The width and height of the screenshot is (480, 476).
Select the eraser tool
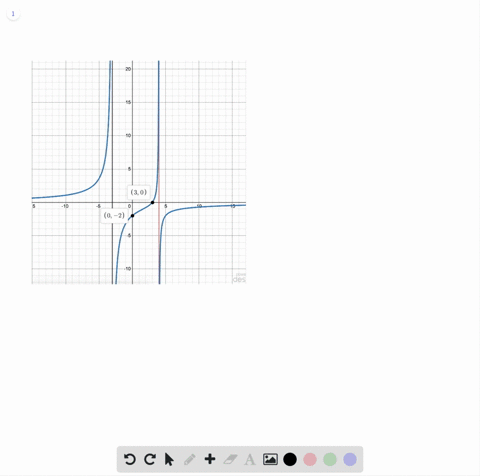coord(230,459)
